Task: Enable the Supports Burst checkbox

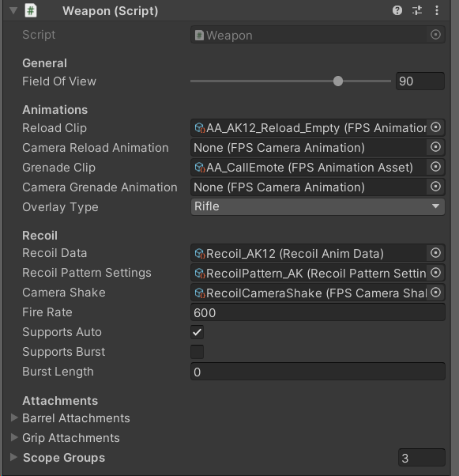Action: pos(198,352)
